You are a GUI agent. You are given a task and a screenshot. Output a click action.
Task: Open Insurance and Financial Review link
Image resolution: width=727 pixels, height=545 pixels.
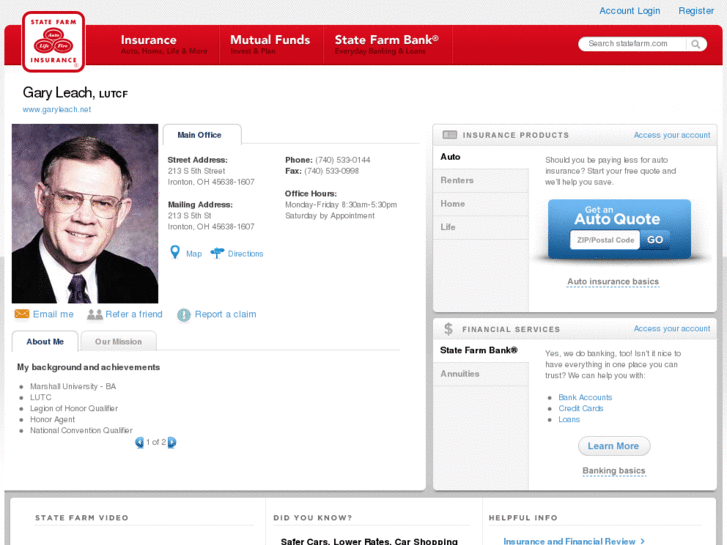click(574, 541)
